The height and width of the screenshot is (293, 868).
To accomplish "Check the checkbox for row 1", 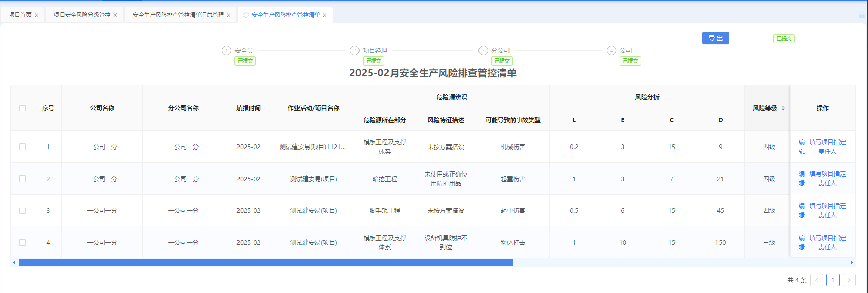I will point(22,146).
